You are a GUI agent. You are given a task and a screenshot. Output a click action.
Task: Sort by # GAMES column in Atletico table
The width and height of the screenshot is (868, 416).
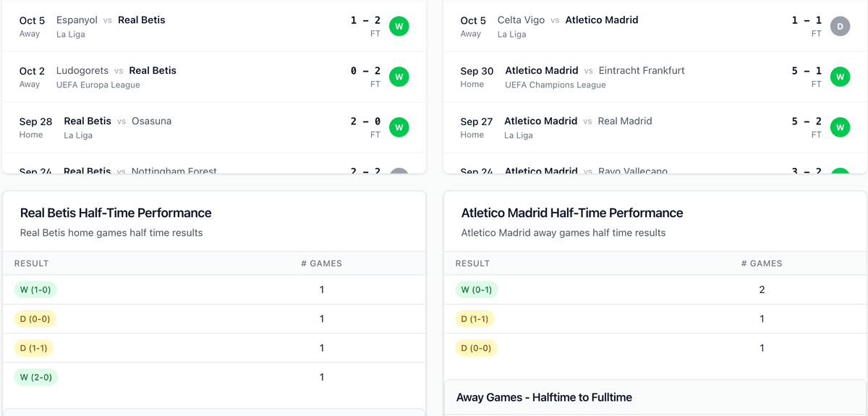tap(762, 263)
